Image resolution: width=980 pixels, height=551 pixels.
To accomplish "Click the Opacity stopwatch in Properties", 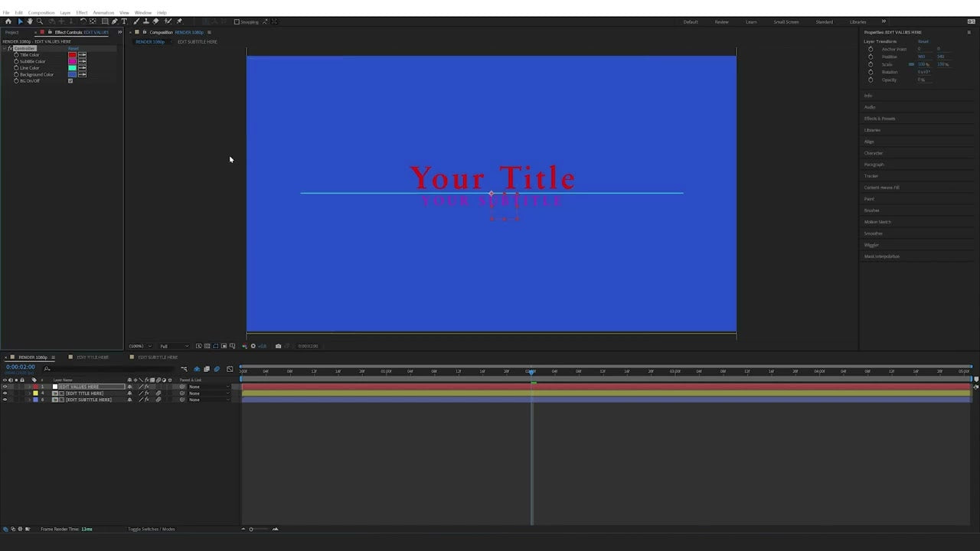I will pyautogui.click(x=871, y=80).
